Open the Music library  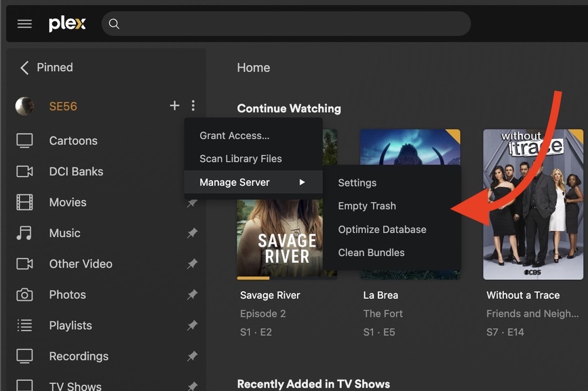pyautogui.click(x=65, y=233)
